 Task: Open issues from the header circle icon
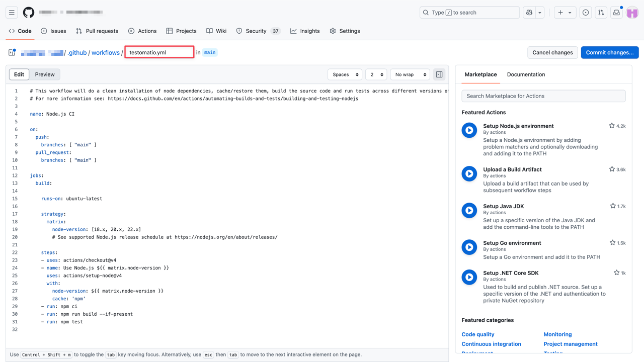[585, 12]
